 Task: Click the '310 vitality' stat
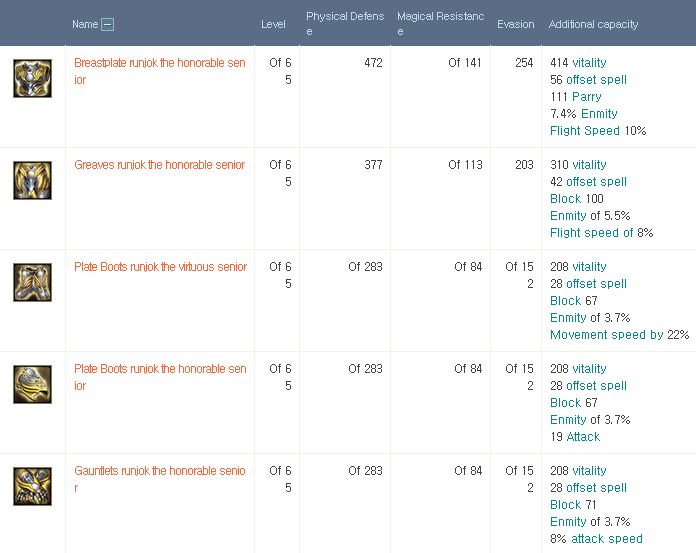[578, 165]
